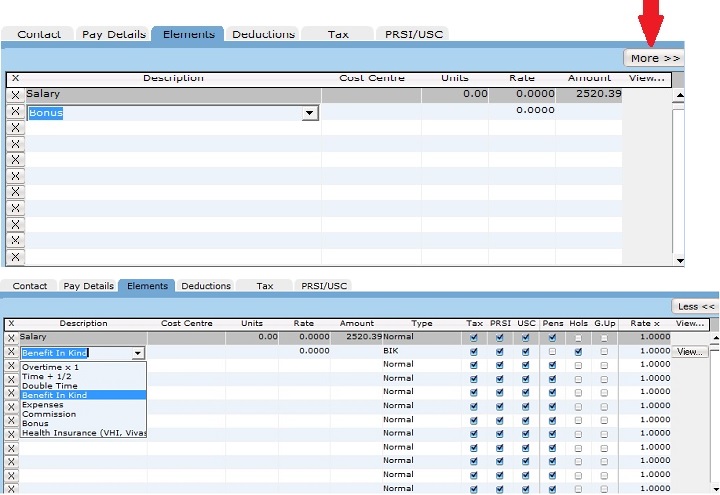Open the Bonus description dropdown arrow
The image size is (720, 495).
pos(309,113)
